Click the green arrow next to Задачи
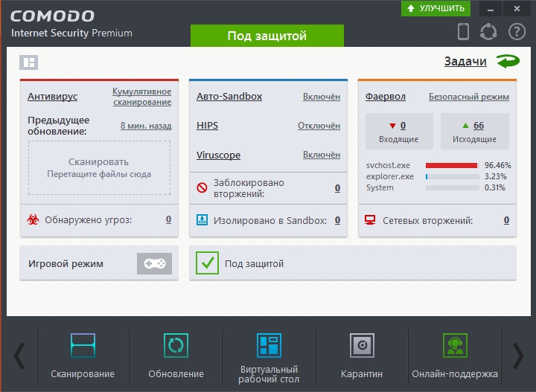Image resolution: width=536 pixels, height=392 pixels. click(508, 61)
